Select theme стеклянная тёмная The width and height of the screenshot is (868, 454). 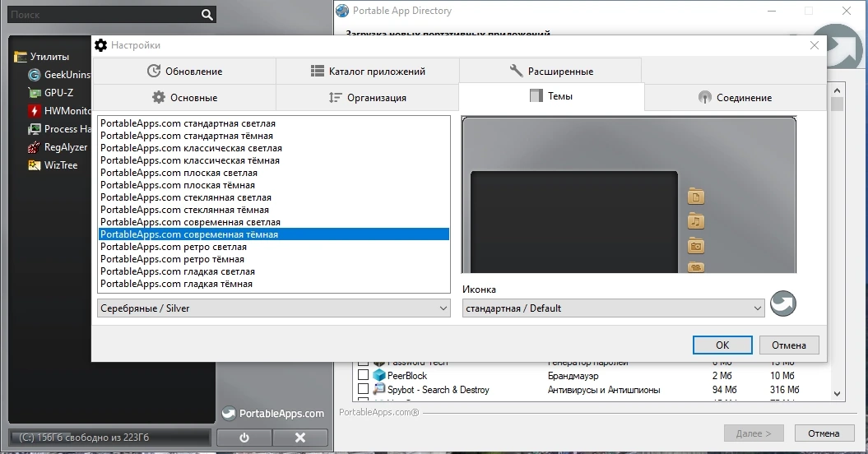[273, 210]
